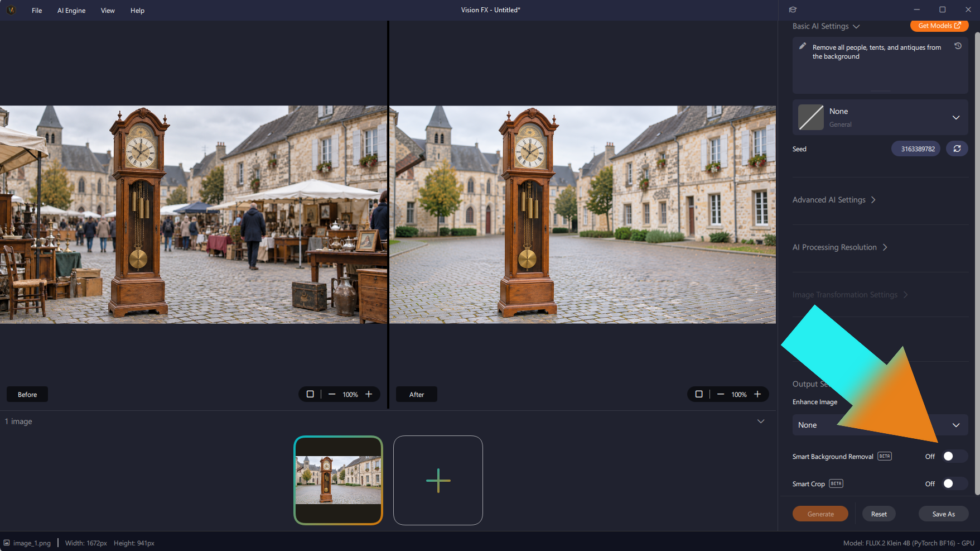Click the After label button
The height and width of the screenshot is (551, 980).
pos(417,394)
